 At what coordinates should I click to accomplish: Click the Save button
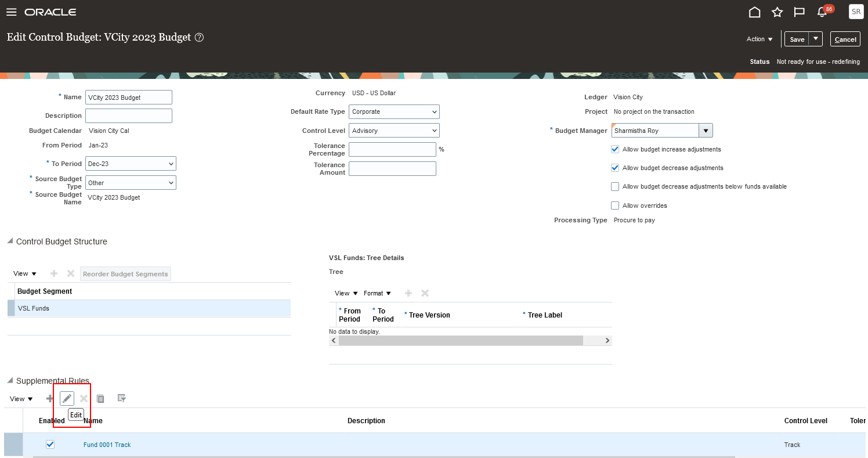point(797,39)
